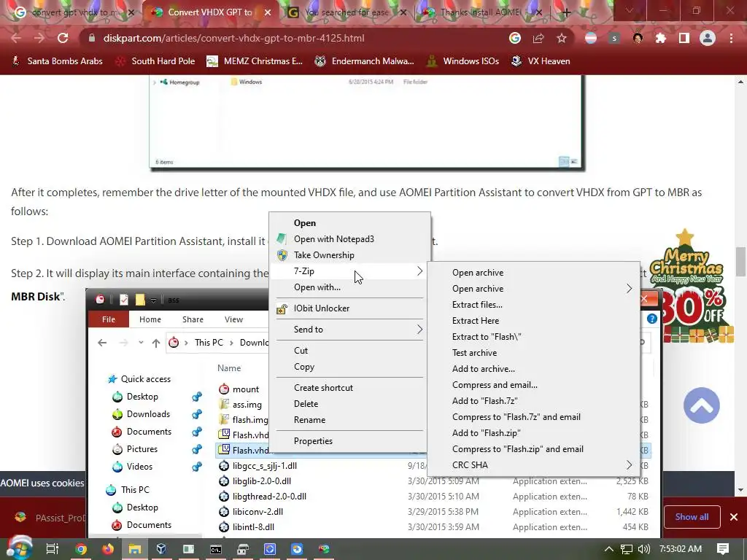
Task: Switch to the Explorer Share tab
Action: click(193, 319)
